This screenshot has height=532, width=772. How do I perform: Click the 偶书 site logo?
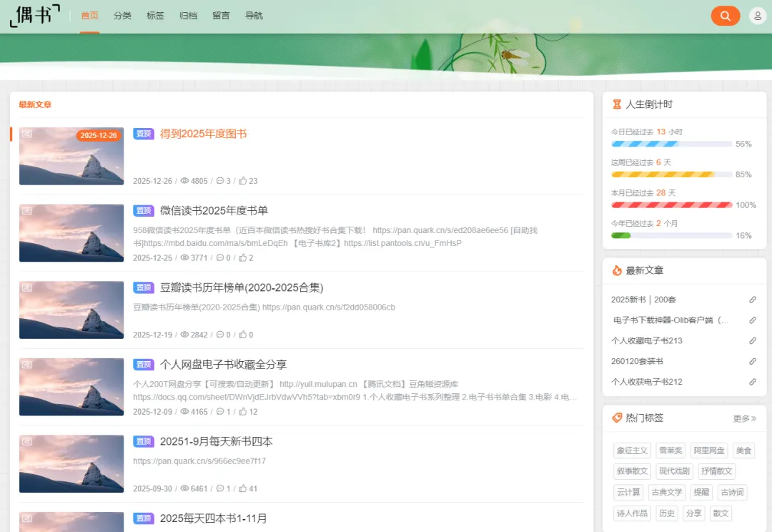(35, 15)
